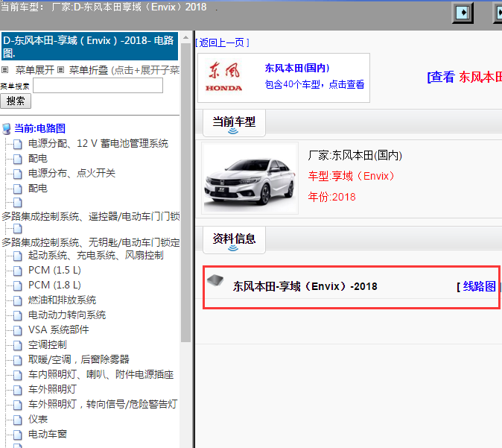Viewport: 502px width, 448px height.
Task: Click page icon beside 电动动力转向系统
Action: (x=18, y=315)
